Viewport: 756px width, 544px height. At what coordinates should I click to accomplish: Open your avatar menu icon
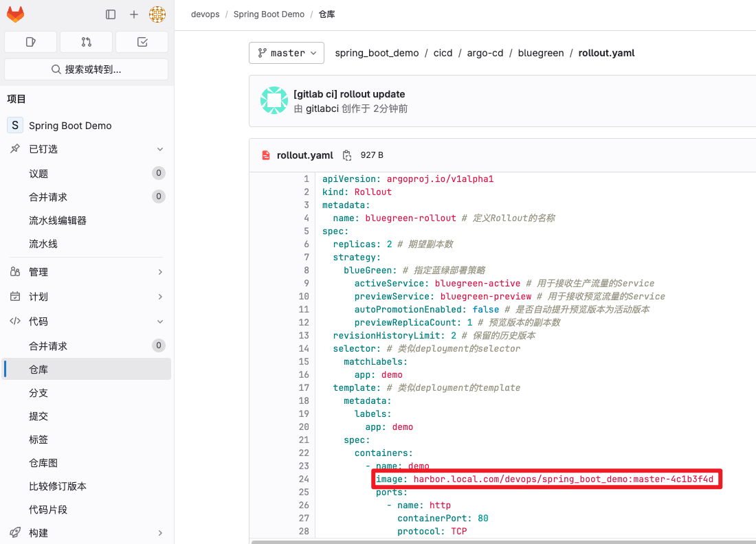tap(157, 14)
